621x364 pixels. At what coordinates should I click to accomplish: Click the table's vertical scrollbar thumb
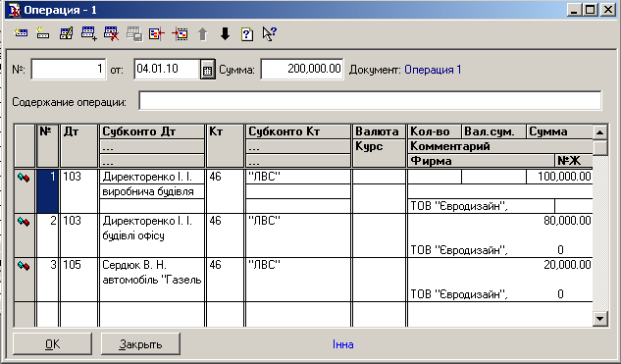point(600,147)
